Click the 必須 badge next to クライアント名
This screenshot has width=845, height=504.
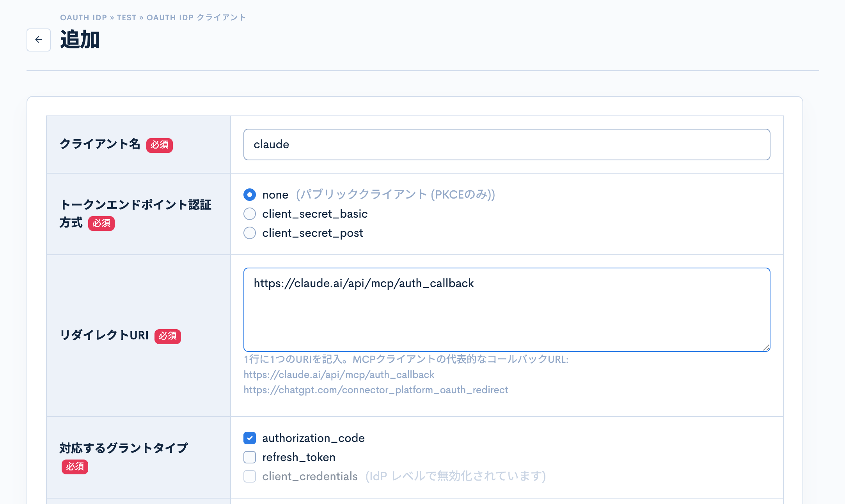[x=160, y=145]
